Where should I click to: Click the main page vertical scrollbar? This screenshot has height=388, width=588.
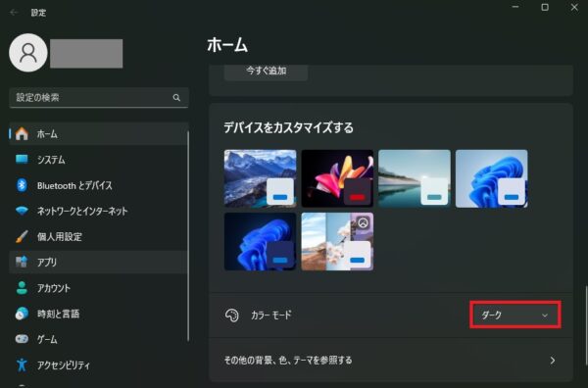pyautogui.click(x=585, y=325)
